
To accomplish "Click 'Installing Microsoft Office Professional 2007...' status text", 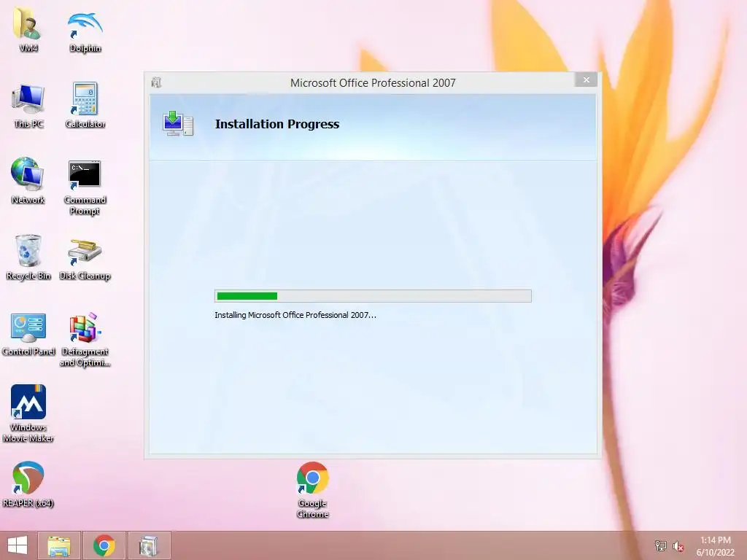I will tap(295, 315).
